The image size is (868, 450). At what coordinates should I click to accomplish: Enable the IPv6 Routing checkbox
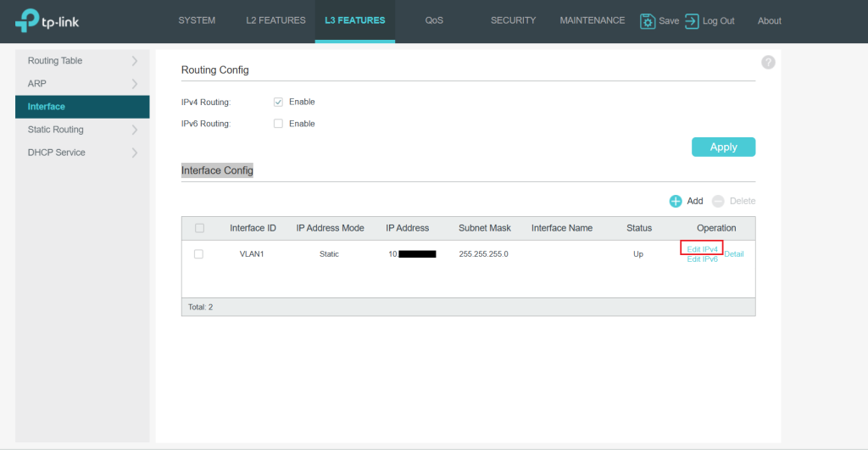coord(278,124)
